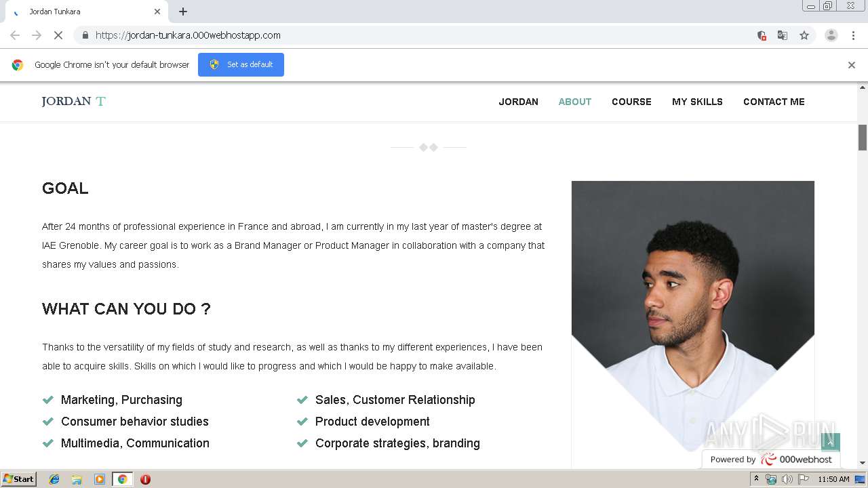This screenshot has width=868, height=488.
Task: Open the Chrome three-dot menu
Action: (853, 35)
